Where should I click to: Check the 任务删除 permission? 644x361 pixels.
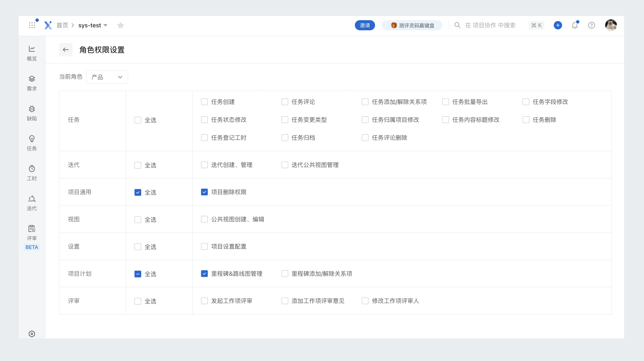tap(526, 120)
